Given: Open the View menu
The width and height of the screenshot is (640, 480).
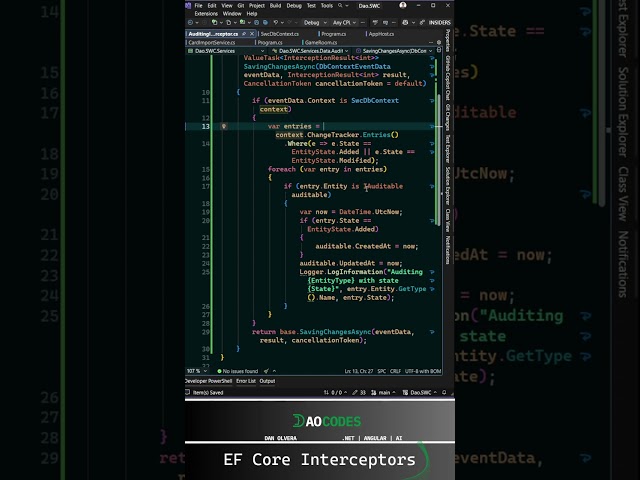Looking at the screenshot, I should click(227, 6).
